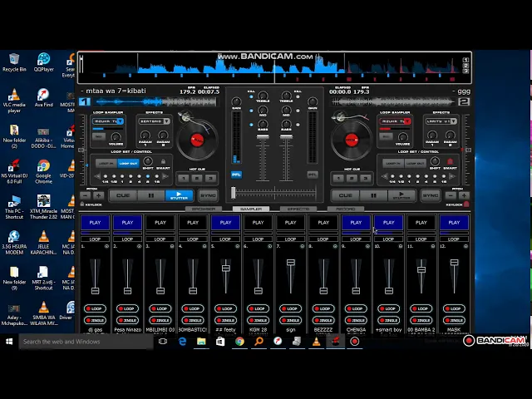
Task: Click the crossfader handle
Action: pyautogui.click(x=233, y=193)
